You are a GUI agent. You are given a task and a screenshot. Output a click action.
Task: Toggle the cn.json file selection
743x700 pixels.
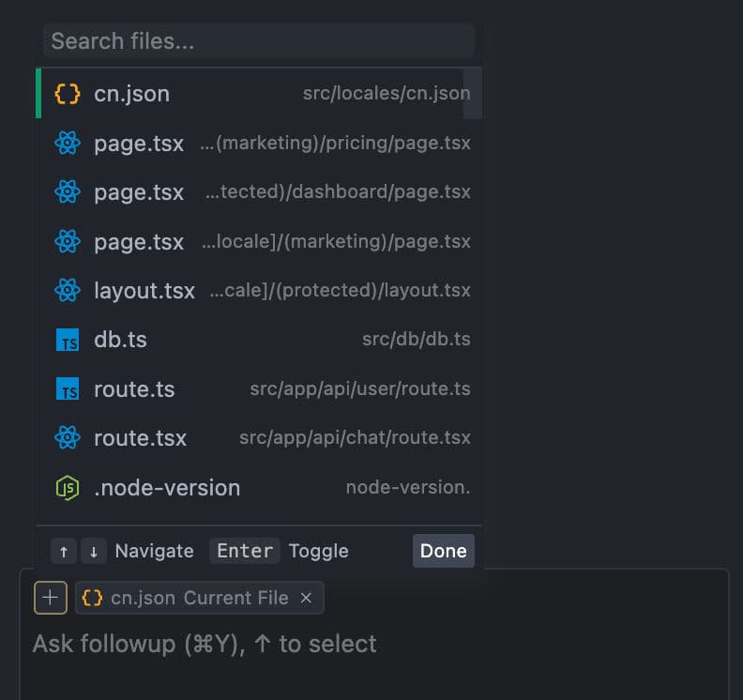(x=253, y=94)
